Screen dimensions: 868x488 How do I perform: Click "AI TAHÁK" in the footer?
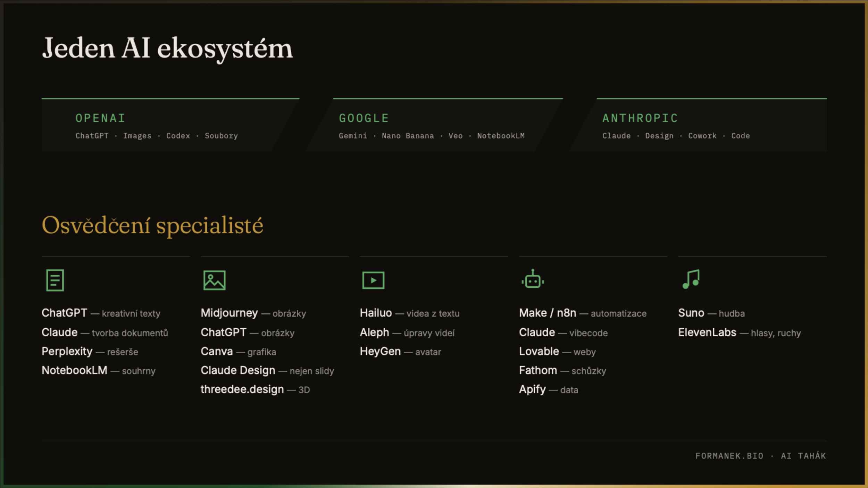(803, 455)
